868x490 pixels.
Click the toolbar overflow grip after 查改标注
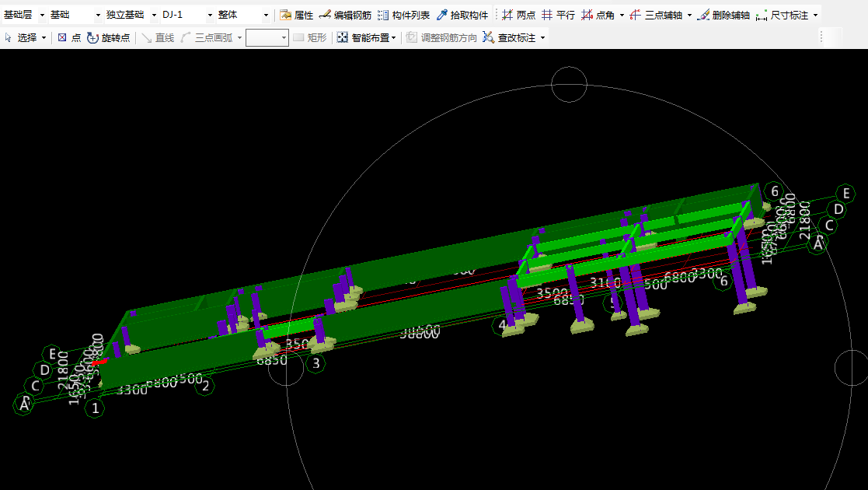click(x=821, y=37)
